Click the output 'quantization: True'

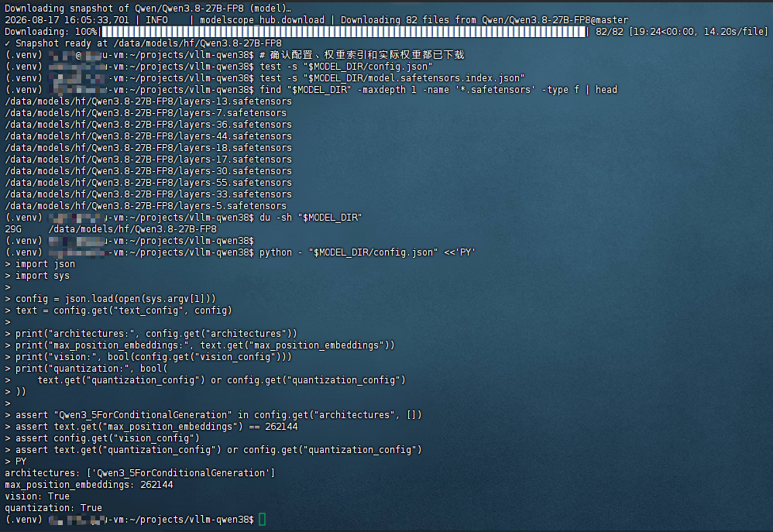pos(53,508)
